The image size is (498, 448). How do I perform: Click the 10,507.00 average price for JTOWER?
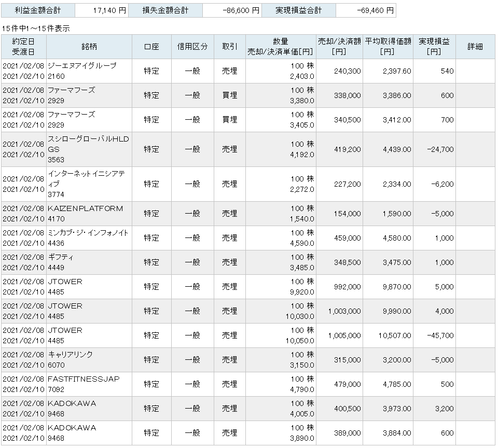click(395, 335)
